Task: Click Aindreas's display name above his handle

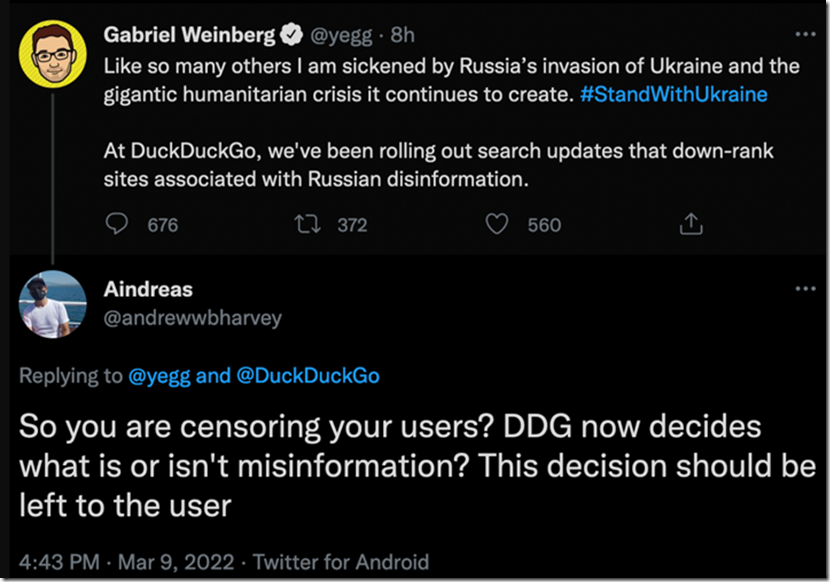Action: (148, 289)
